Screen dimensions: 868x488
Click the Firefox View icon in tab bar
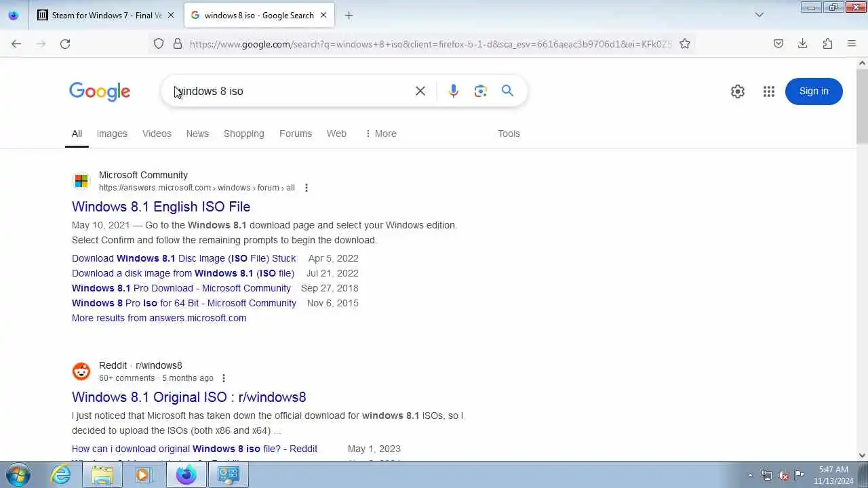click(x=14, y=15)
